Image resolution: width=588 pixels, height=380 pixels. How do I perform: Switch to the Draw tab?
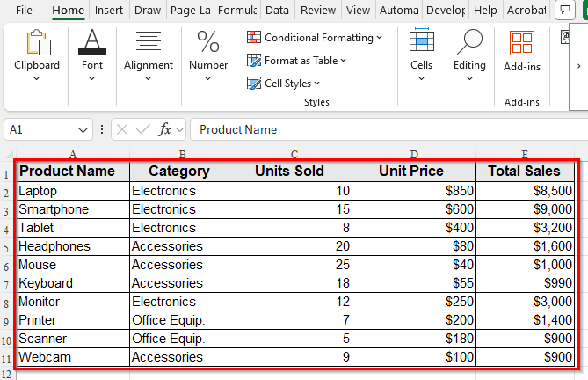pos(148,11)
